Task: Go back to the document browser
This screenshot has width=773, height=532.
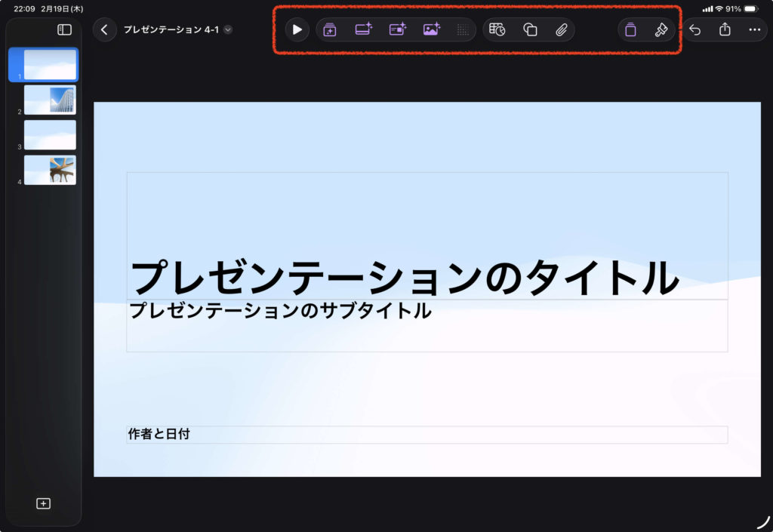Action: (x=104, y=29)
